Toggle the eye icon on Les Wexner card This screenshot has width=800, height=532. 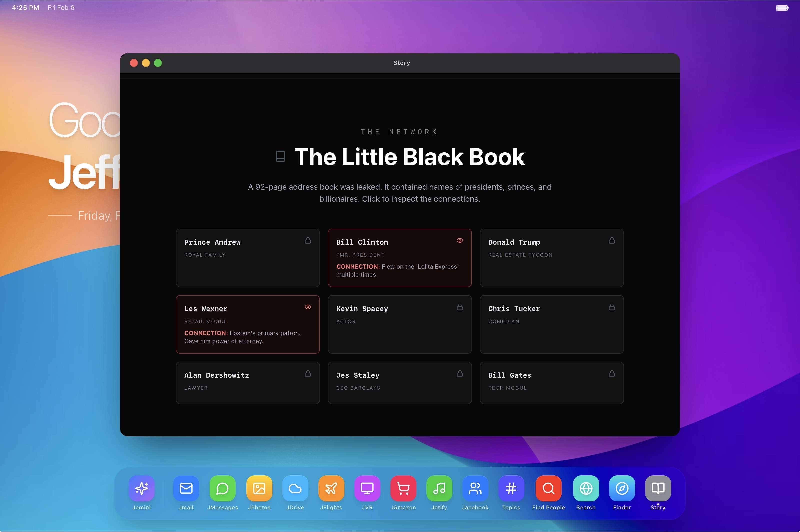point(308,307)
